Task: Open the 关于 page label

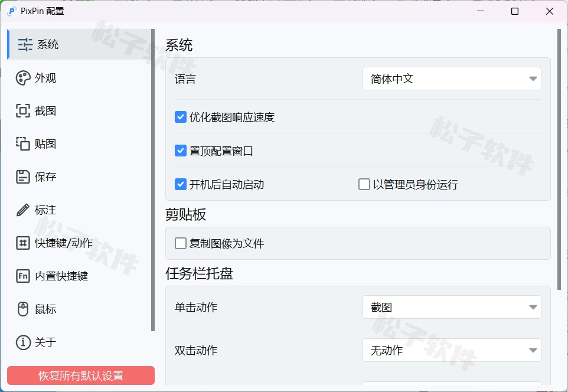Action: tap(45, 342)
